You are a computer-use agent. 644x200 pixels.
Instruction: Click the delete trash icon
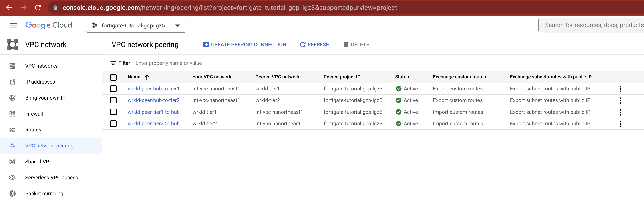coord(346,44)
